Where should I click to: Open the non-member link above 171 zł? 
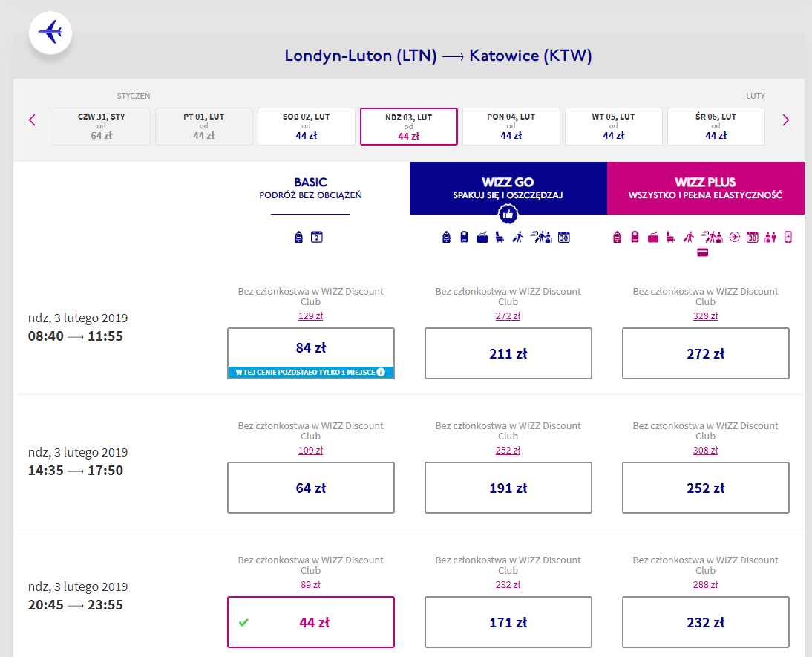click(x=508, y=584)
